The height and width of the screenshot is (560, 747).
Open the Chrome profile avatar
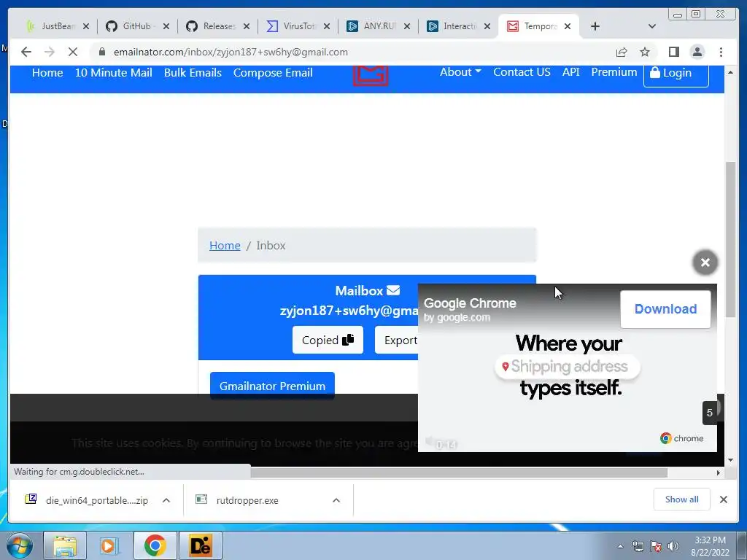click(697, 52)
